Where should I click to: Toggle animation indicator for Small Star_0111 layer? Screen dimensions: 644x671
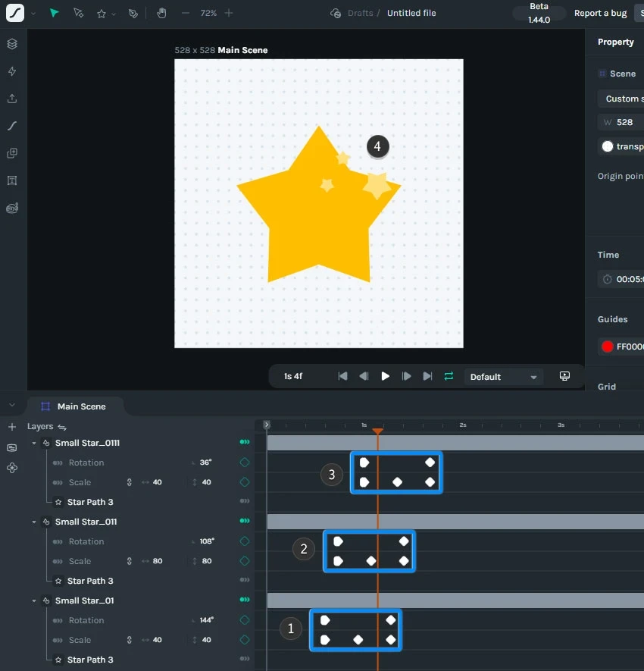(x=245, y=442)
